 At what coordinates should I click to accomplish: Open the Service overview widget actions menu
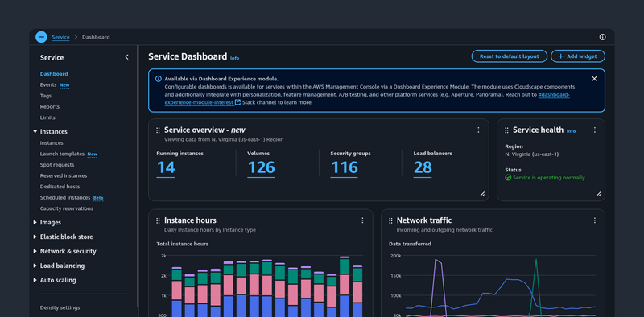tap(478, 130)
